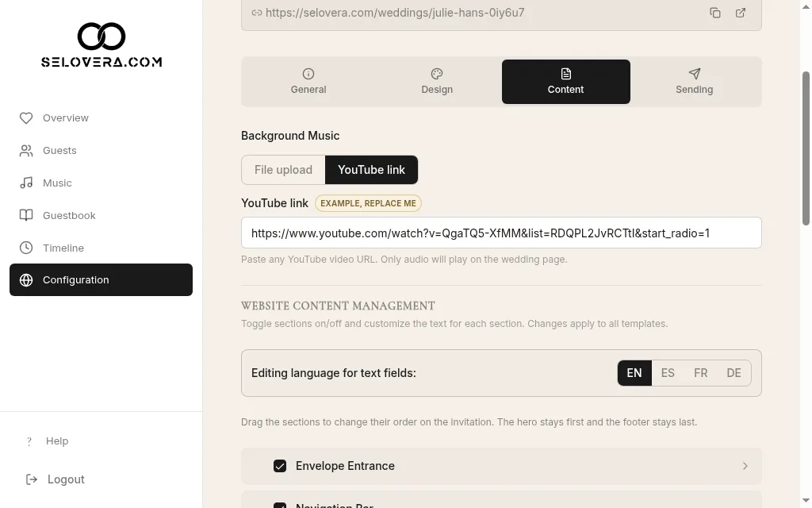Screen dimensions: 812x508
Task: Click the question mark Help icon
Action: (x=29, y=441)
